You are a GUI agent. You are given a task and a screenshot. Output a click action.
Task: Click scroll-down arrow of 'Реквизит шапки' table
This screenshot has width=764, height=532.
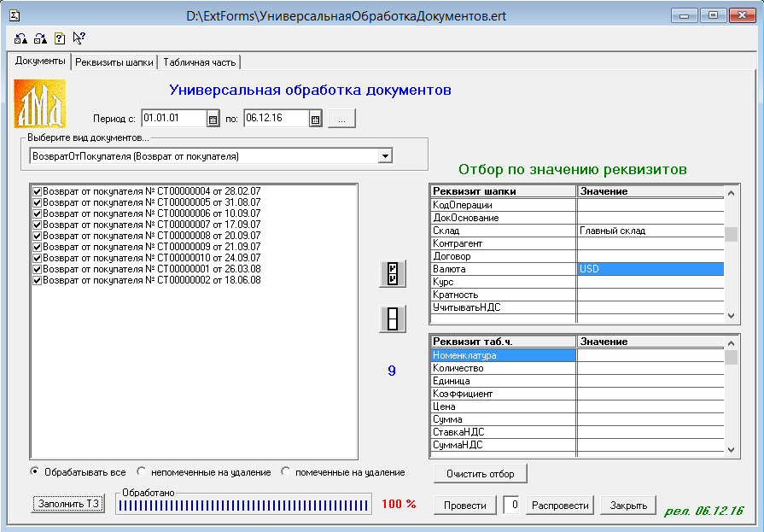click(x=731, y=315)
